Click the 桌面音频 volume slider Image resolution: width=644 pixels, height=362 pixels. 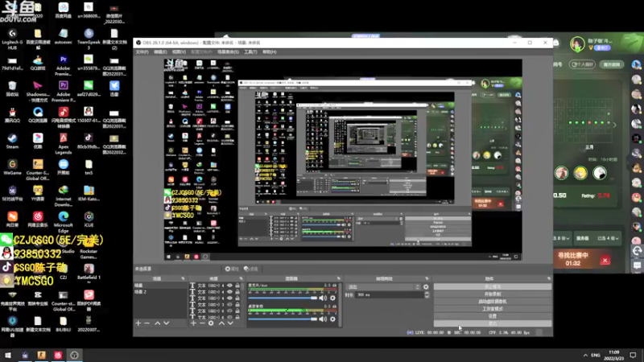[x=283, y=319]
